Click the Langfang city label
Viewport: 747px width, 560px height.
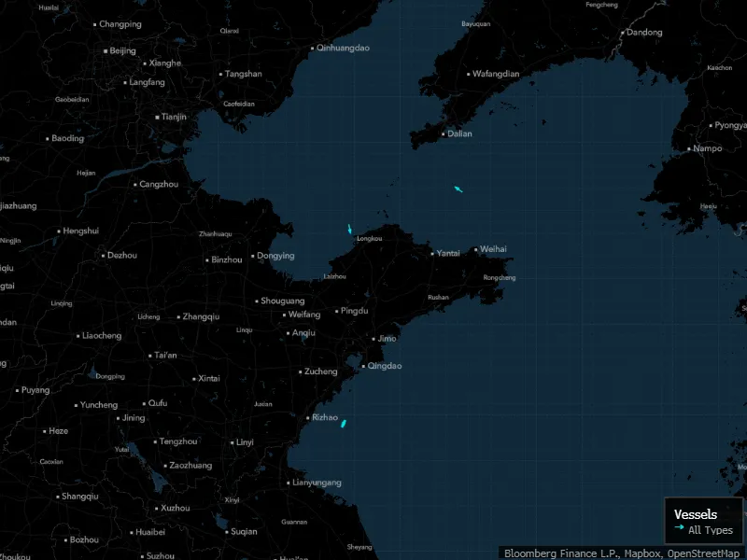tap(147, 82)
